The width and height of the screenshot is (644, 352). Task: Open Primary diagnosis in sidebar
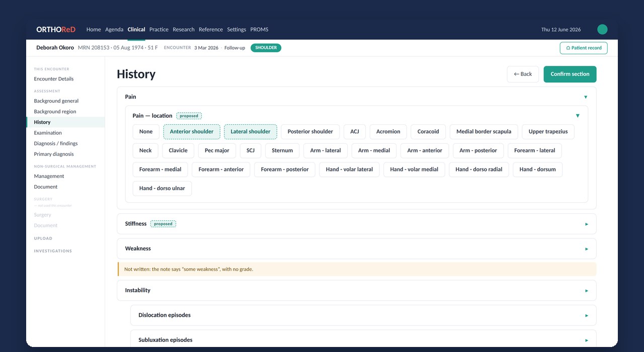coord(54,154)
